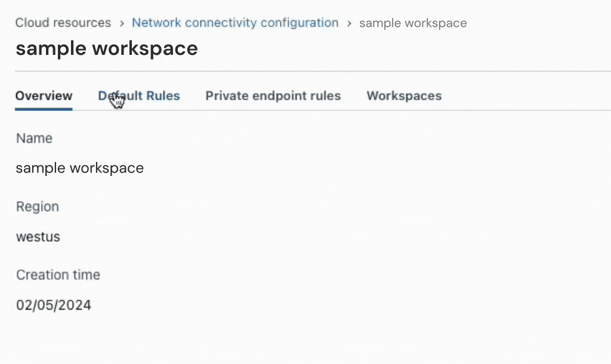
Task: Click the tab bar bottom border line
Action: (358, 110)
